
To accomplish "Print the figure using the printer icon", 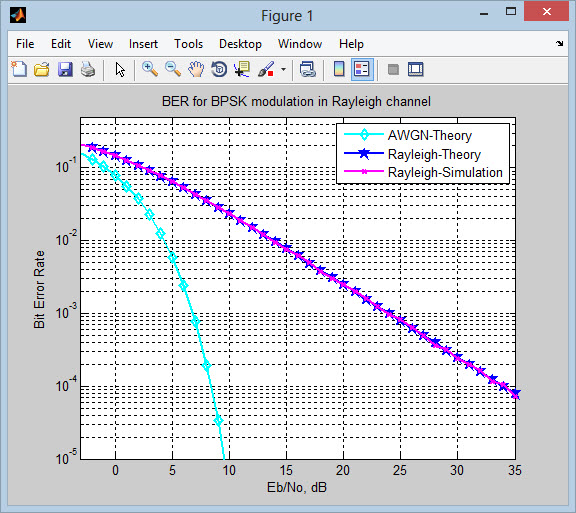I will point(88,69).
